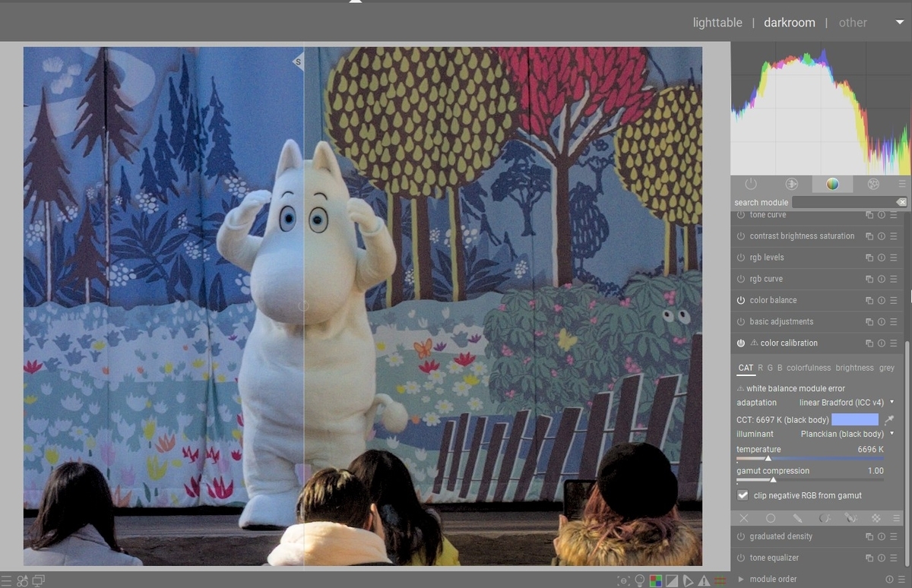
Task: Open tone curve presets menu
Action: point(894,215)
